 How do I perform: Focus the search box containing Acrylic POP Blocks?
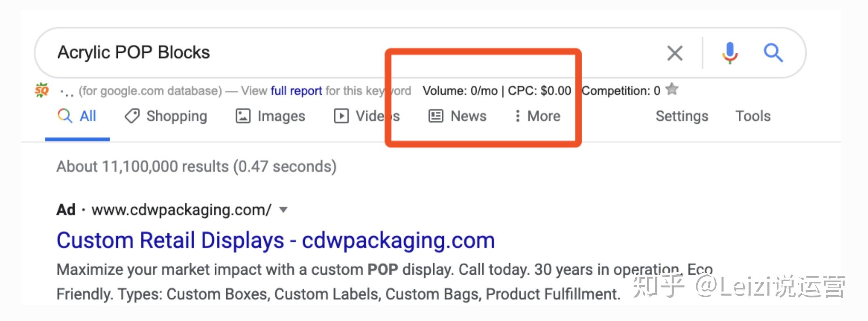[327, 53]
